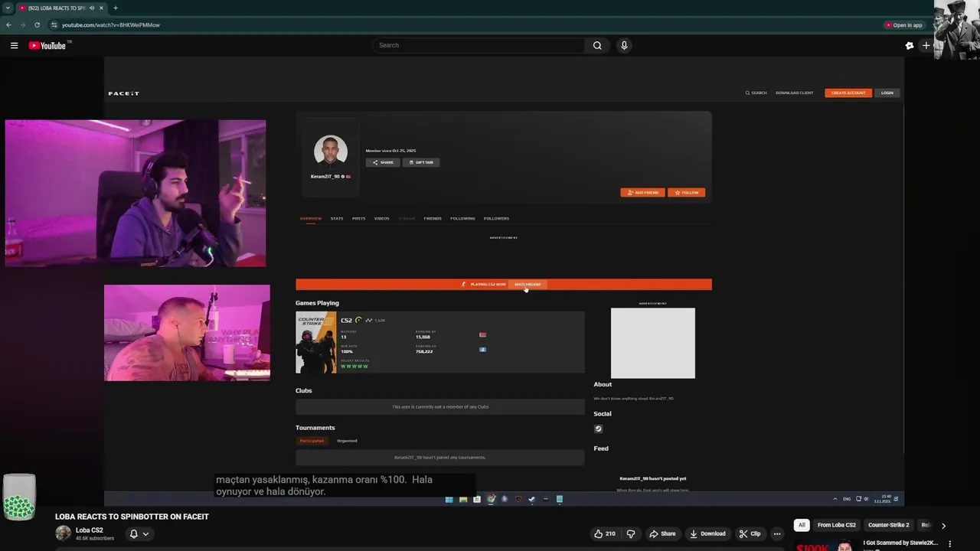Open the YouTube hamburger guide menu
This screenshot has height=551, width=980.
(x=14, y=46)
